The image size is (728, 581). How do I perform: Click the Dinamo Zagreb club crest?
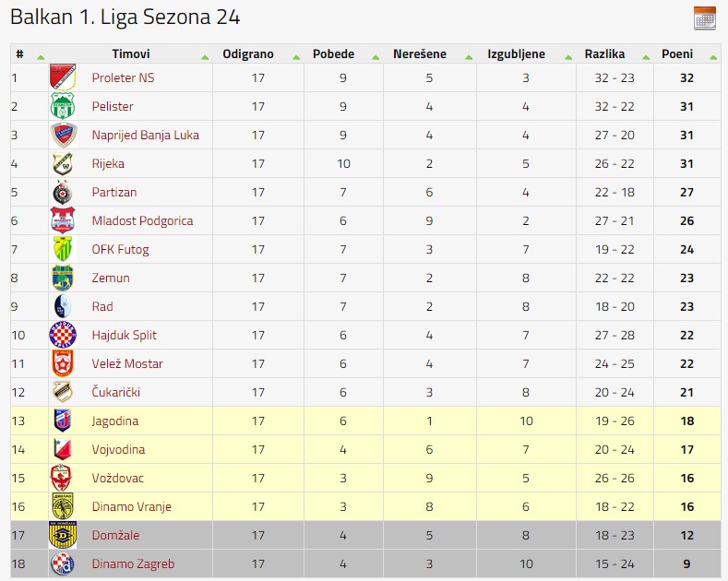pos(63,563)
